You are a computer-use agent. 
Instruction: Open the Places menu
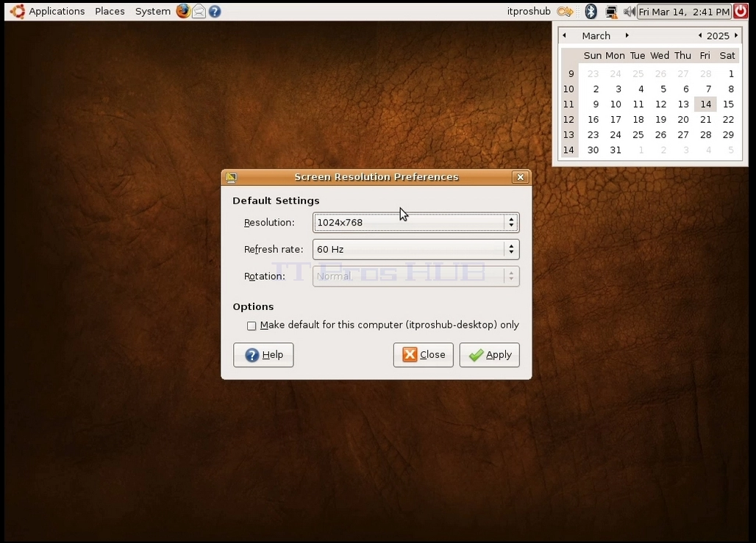[x=110, y=11]
